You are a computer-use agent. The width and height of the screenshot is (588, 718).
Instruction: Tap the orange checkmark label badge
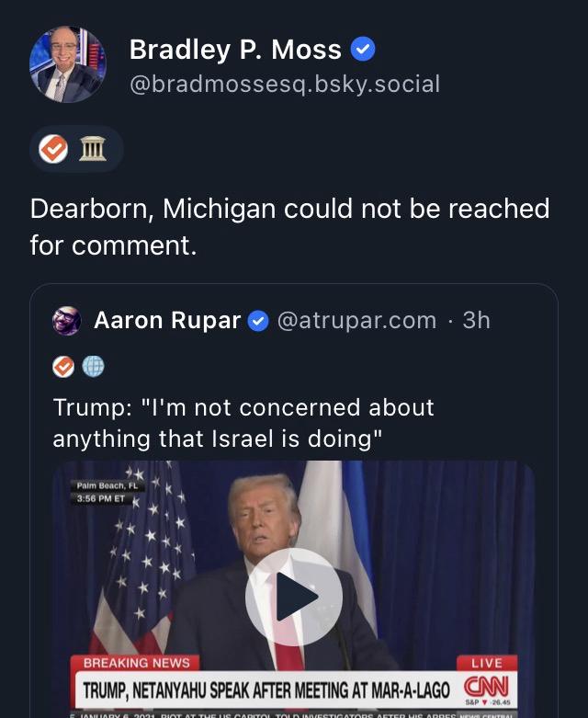pos(53,149)
